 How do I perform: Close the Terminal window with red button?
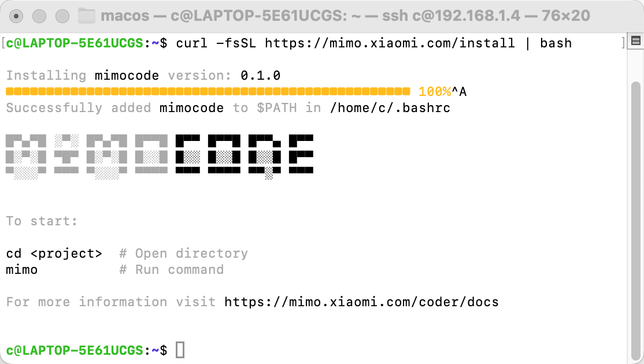tap(16, 16)
